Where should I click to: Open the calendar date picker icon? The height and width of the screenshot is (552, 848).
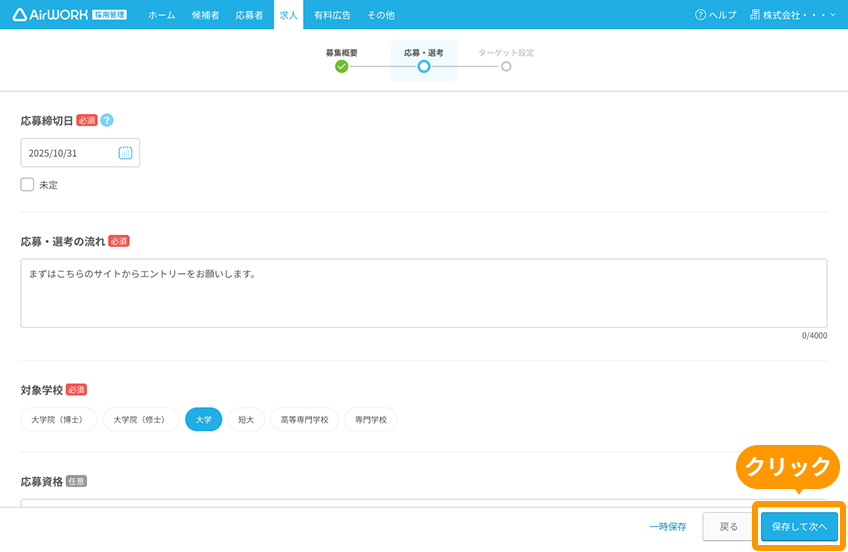[125, 153]
